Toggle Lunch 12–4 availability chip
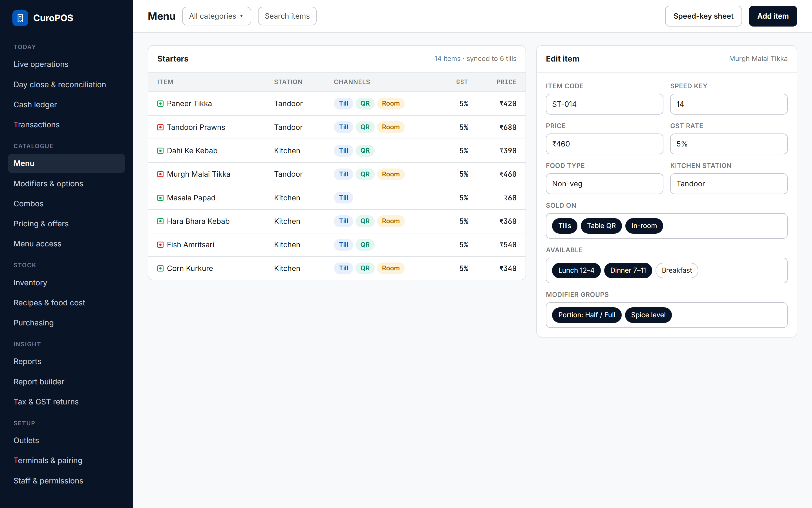The width and height of the screenshot is (812, 508). [x=576, y=270]
